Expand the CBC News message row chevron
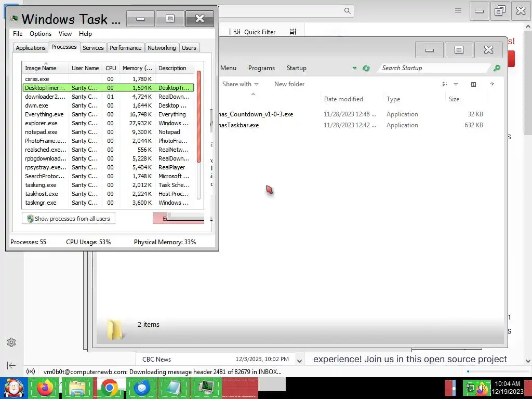The height and width of the screenshot is (399, 532). pos(299,361)
